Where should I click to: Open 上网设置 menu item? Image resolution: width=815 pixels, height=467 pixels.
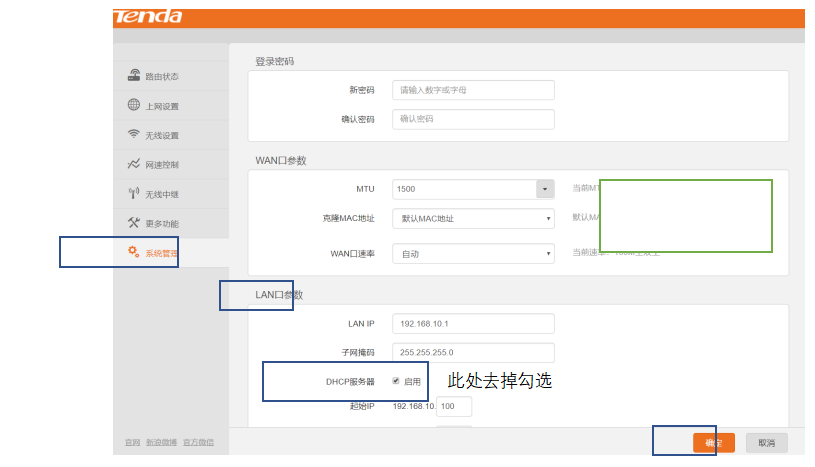(x=162, y=106)
